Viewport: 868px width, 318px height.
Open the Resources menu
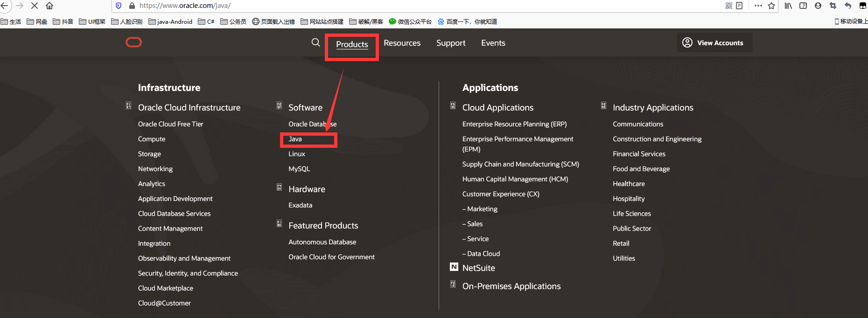402,43
